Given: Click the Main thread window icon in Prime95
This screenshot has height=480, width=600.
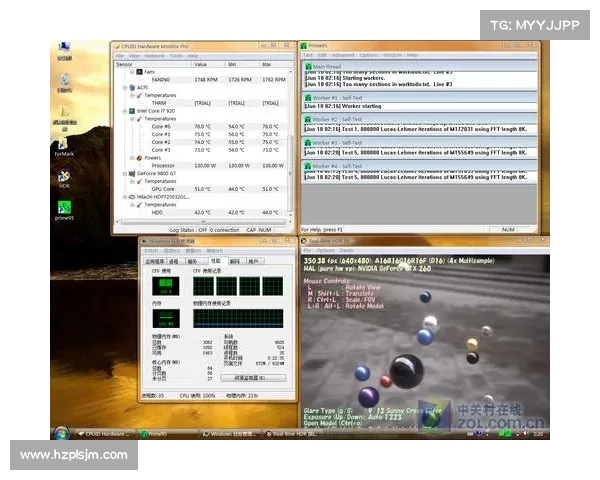Looking at the screenshot, I should click(307, 66).
